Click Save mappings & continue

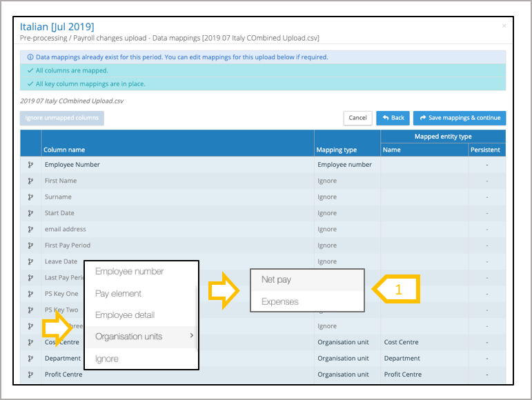click(x=459, y=118)
